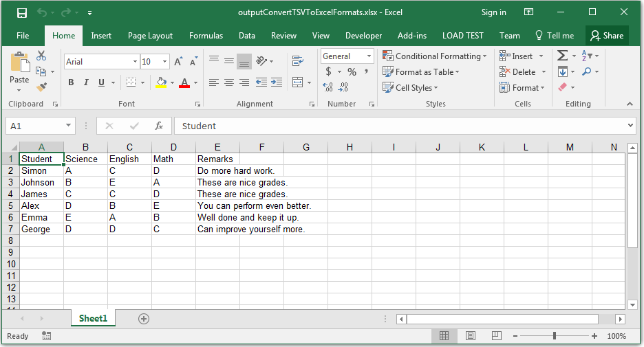The image size is (644, 347).
Task: Open Find & Select magnifier
Action: (587, 71)
